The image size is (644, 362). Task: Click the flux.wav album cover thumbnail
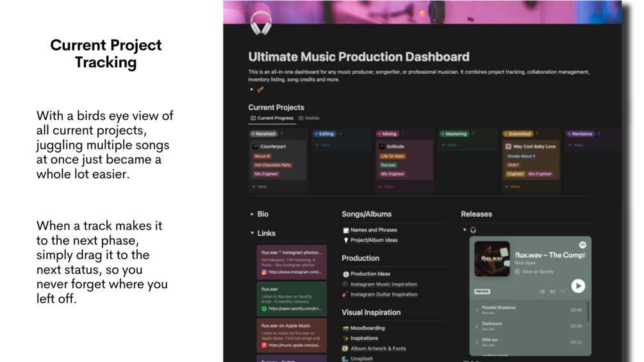(492, 259)
